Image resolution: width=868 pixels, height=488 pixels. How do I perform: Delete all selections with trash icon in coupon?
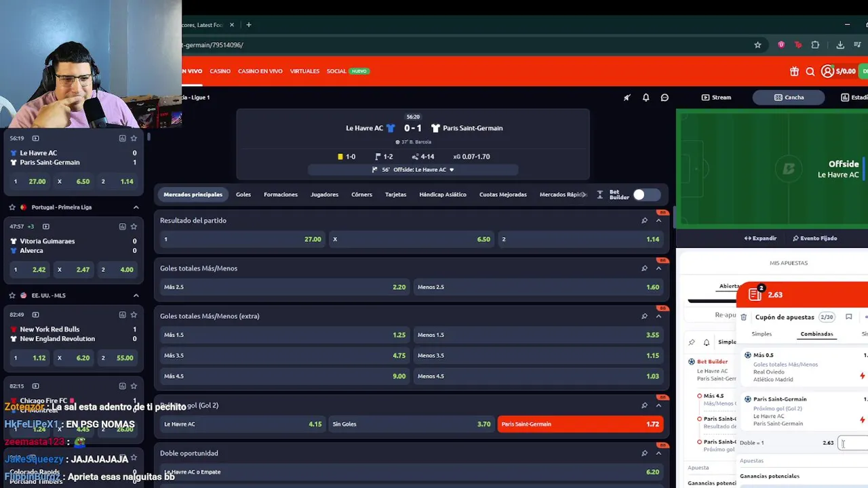743,317
